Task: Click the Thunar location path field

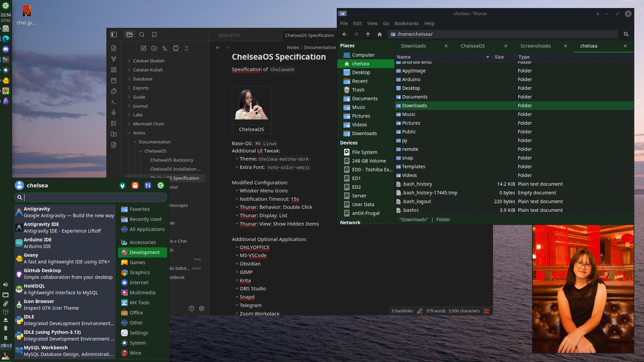Action: tap(503, 34)
